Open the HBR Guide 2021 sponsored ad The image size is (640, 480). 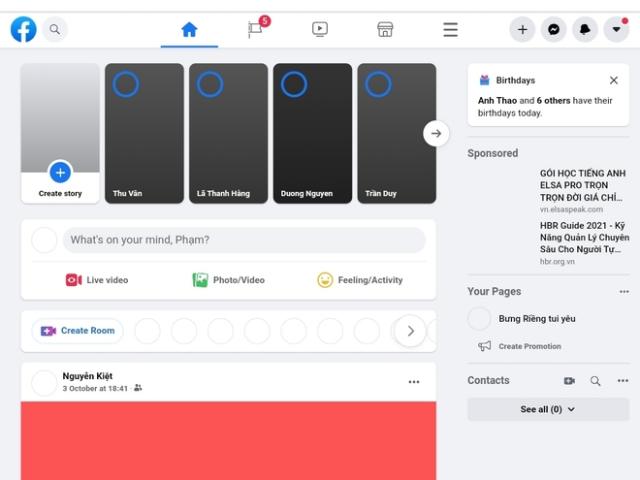[549, 243]
